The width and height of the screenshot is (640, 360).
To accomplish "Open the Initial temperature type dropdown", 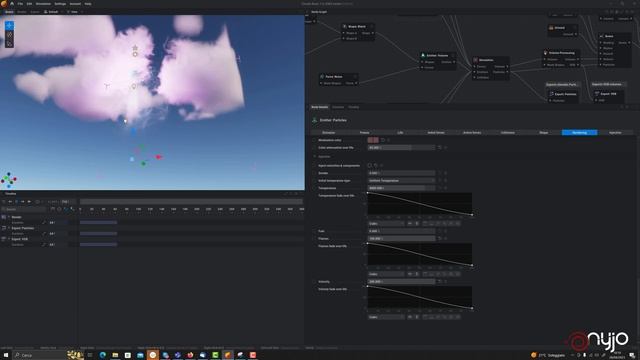I will (401, 180).
